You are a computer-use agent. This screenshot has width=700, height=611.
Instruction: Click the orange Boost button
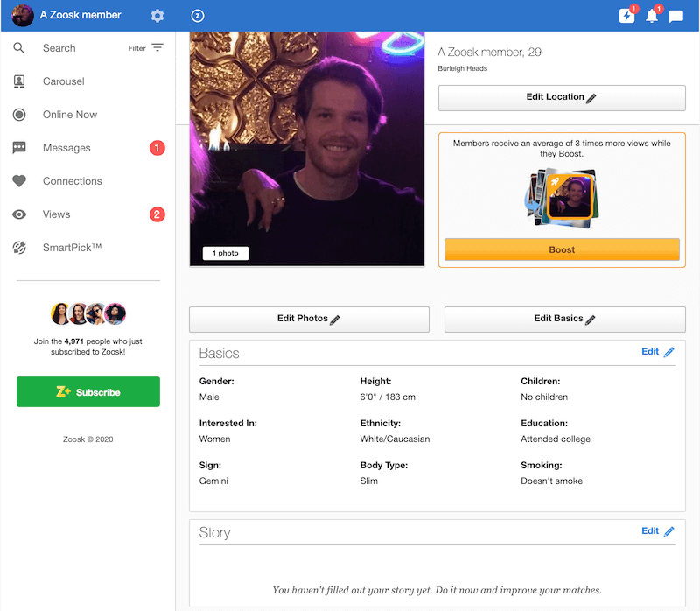[562, 249]
